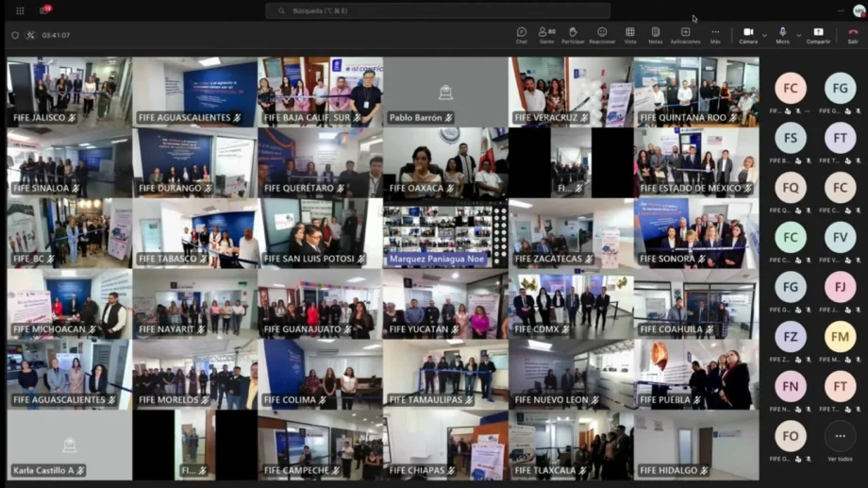The height and width of the screenshot is (488, 868).
Task: Click the shield security icon
Action: pos(15,35)
